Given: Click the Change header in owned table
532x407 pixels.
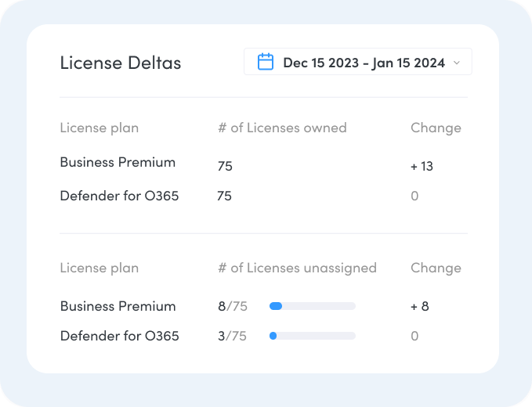Looking at the screenshot, I should [x=436, y=128].
